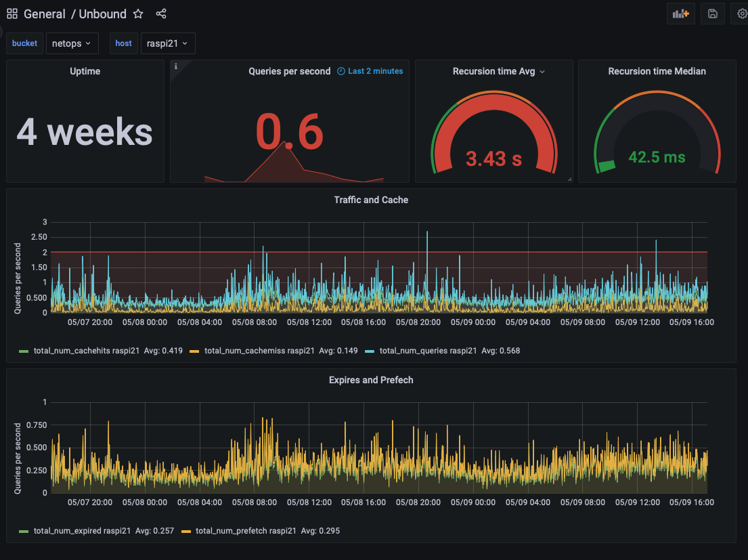This screenshot has width=748, height=560.
Task: Open the share dashboard icon
Action: pos(161,14)
